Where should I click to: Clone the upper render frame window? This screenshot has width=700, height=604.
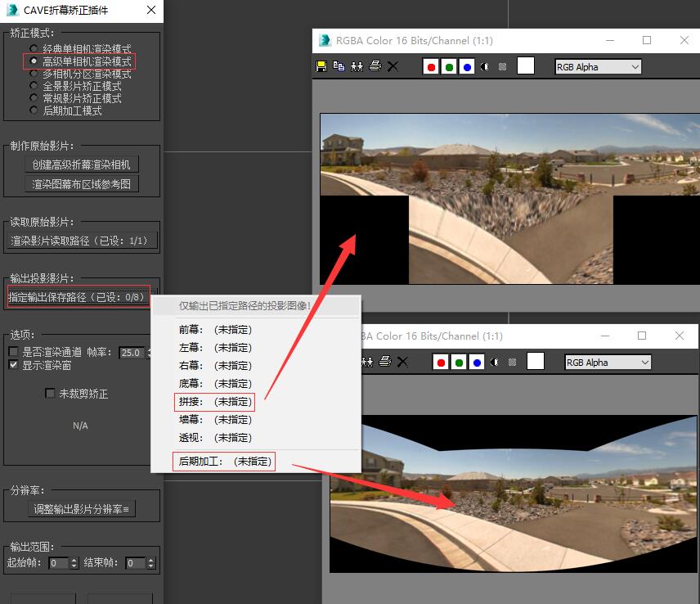pyautogui.click(x=357, y=66)
